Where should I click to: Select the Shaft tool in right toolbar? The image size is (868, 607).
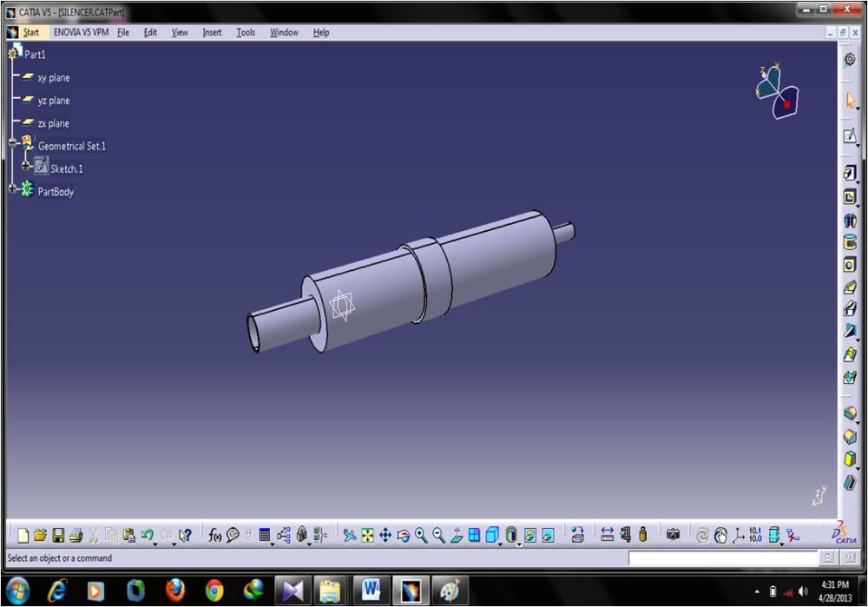point(850,221)
